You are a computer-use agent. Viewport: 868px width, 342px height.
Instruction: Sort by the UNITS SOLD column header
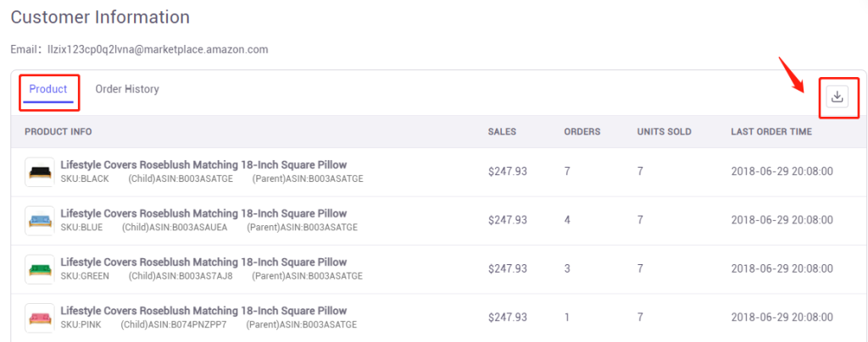click(x=664, y=131)
